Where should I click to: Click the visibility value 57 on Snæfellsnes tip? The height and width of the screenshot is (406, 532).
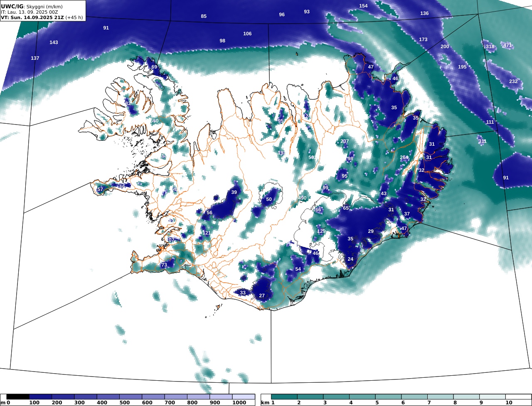(x=100, y=189)
